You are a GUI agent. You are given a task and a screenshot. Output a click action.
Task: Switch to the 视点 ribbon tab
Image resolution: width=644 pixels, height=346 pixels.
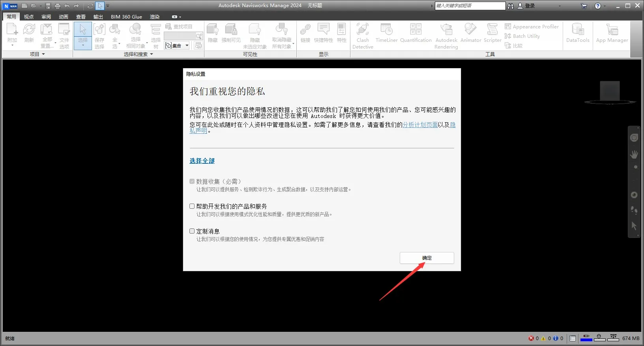point(29,17)
